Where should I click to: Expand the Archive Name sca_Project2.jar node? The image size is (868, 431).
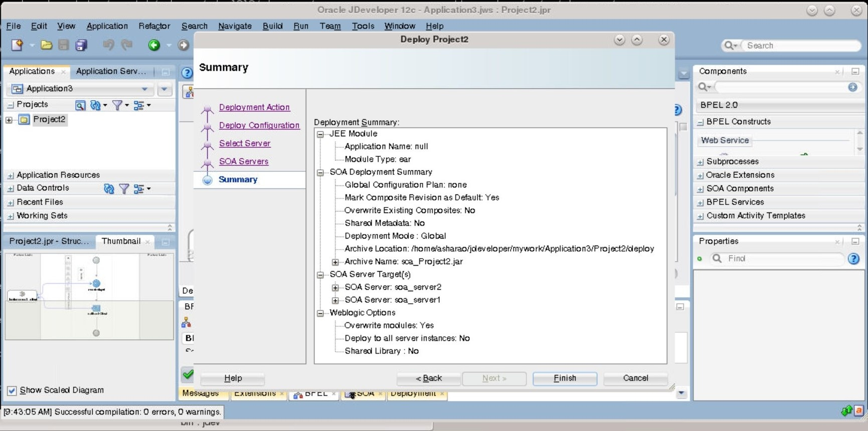point(335,262)
